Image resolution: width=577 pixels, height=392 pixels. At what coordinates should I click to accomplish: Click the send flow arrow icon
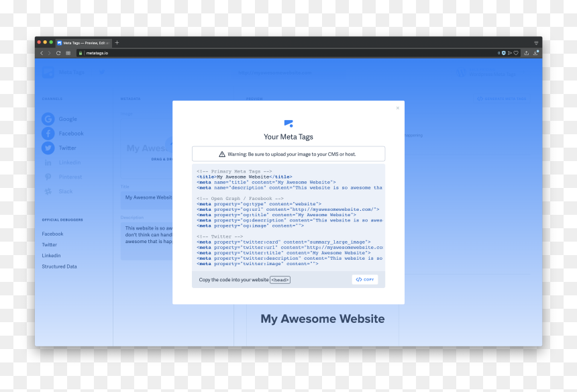pyautogui.click(x=510, y=53)
